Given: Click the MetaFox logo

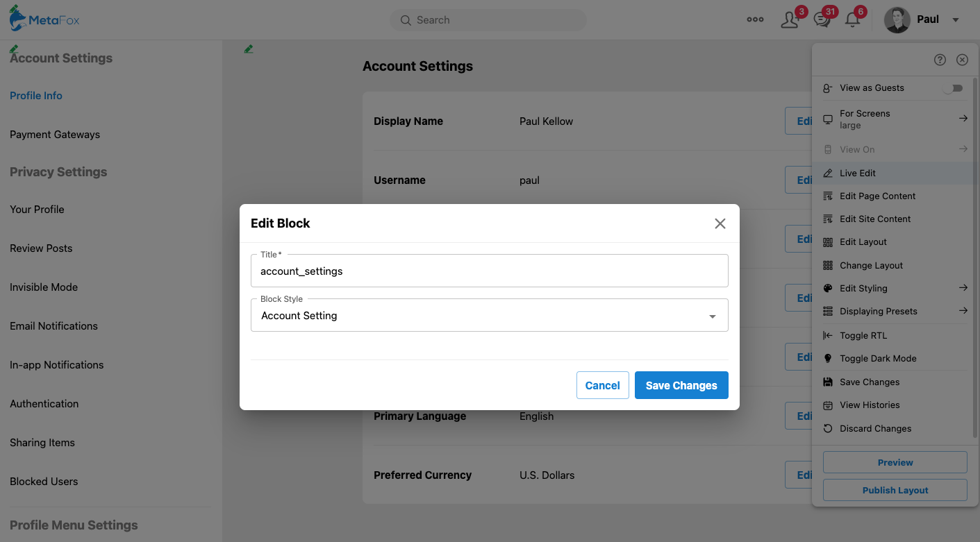Looking at the screenshot, I should pos(44,19).
